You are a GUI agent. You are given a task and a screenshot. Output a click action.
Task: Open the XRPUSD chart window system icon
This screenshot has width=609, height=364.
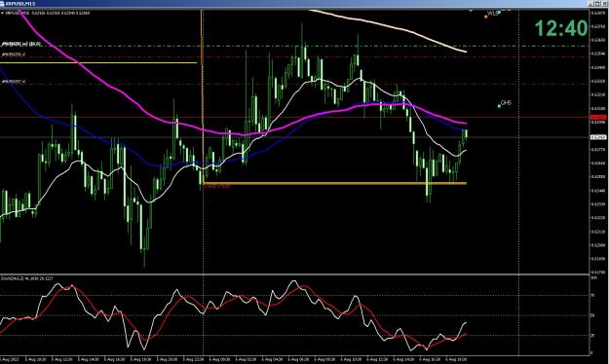pyautogui.click(x=3, y=4)
